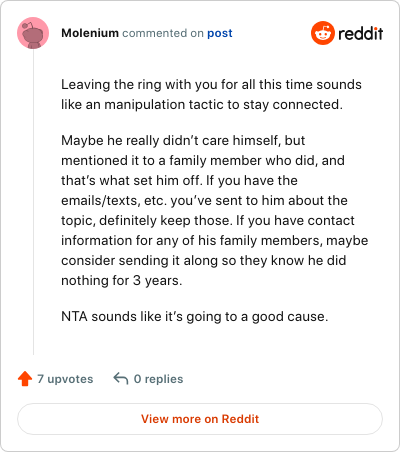Click the vertical thread line below avatar

pyautogui.click(x=33, y=202)
